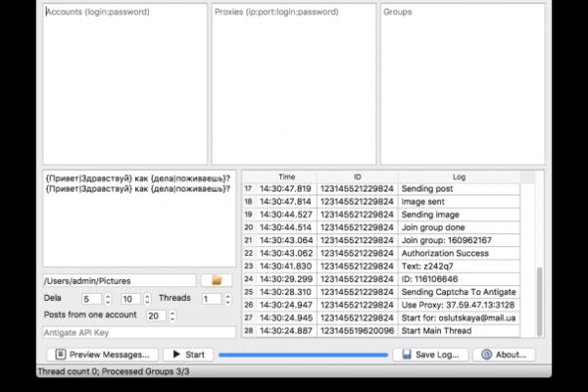
Task: Select log entry 'Start Main Thread'
Action: point(459,331)
